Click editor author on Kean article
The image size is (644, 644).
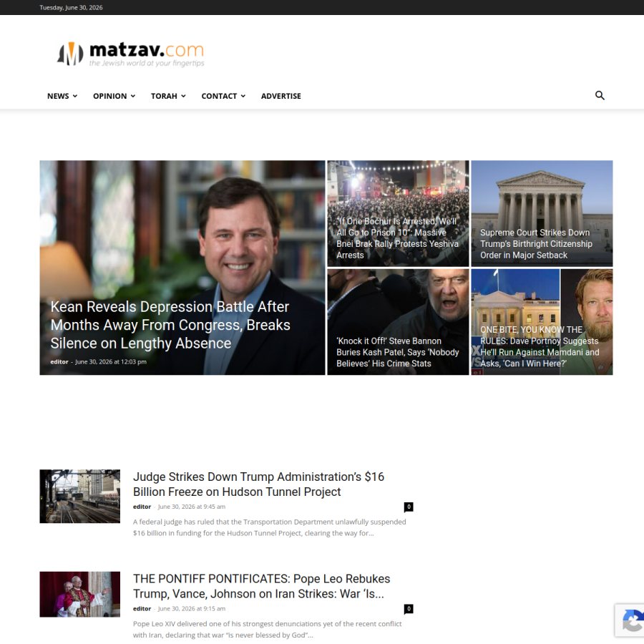(59, 362)
